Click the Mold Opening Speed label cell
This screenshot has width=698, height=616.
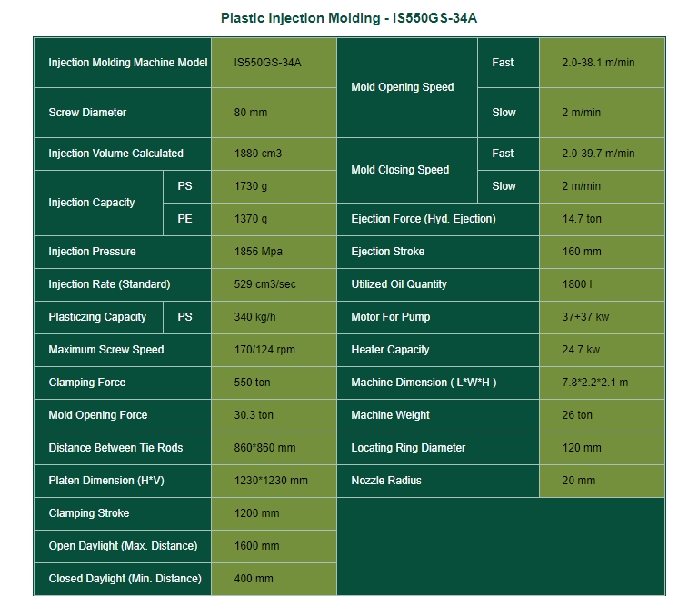point(407,88)
